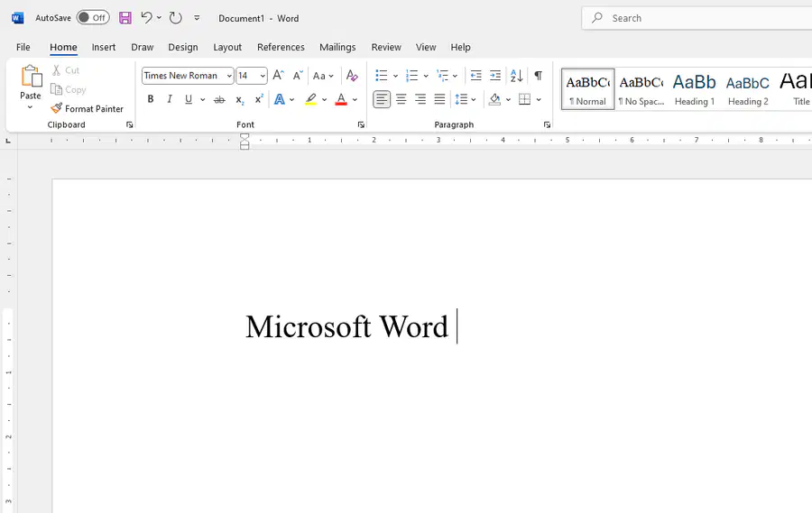
Task: Click the Paste clipboard icon
Action: point(31,76)
